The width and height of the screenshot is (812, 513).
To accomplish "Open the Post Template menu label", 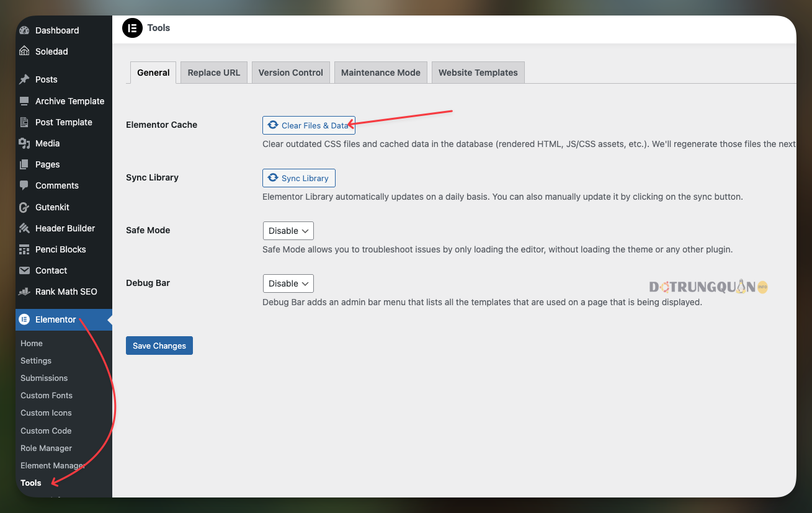I will point(64,122).
